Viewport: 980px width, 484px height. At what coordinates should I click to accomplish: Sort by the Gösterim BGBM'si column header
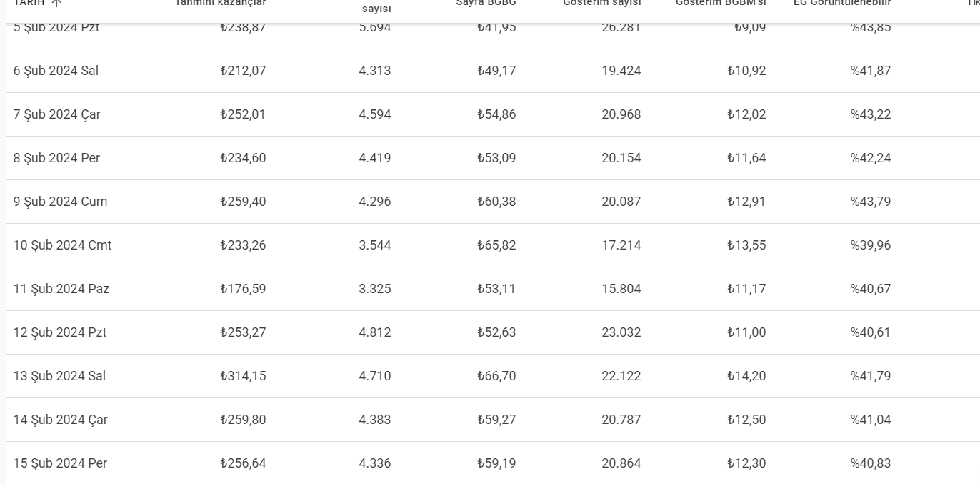721,3
